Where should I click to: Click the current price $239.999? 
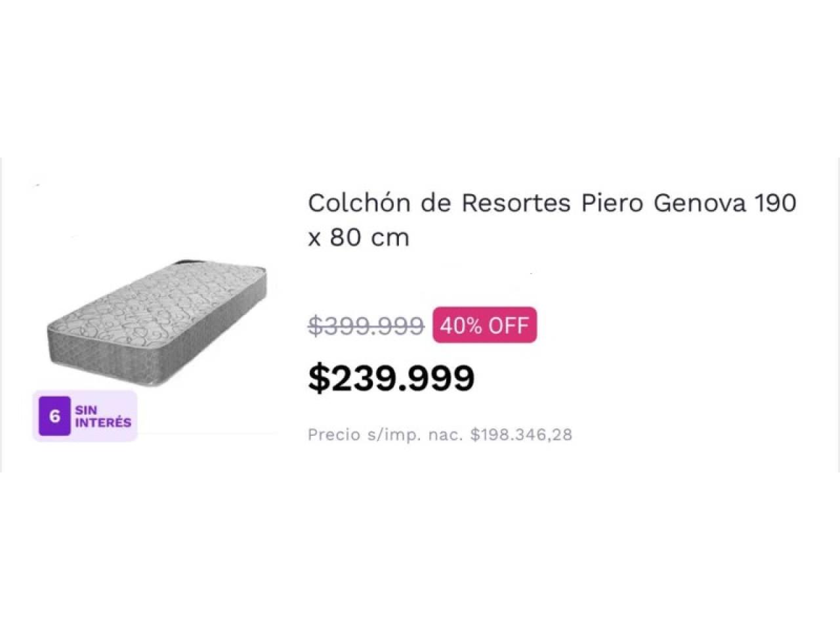point(391,377)
